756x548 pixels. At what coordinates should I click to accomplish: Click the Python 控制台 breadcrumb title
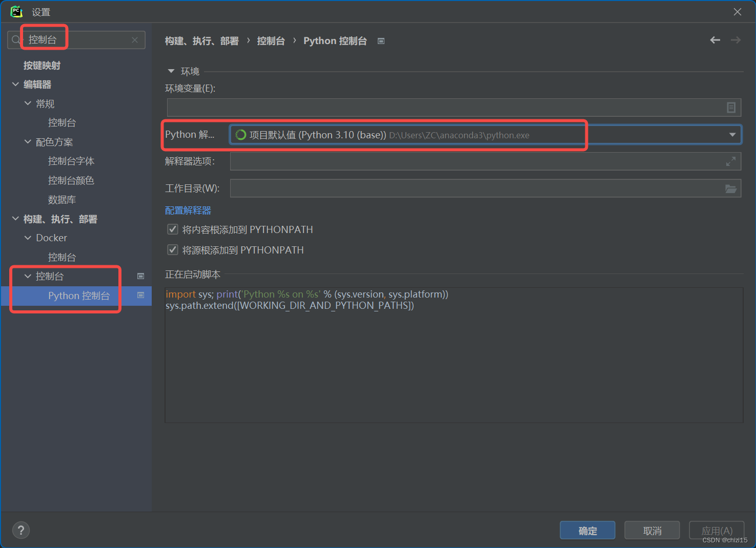335,41
